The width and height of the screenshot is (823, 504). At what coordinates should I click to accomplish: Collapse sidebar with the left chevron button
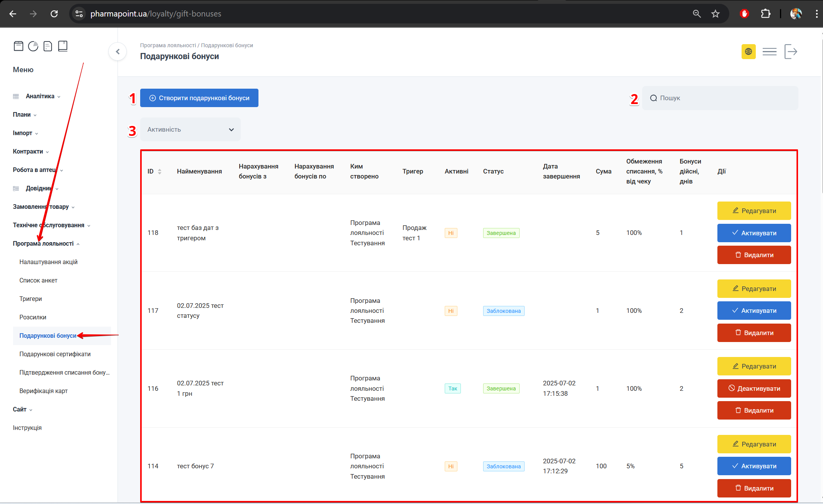coord(118,51)
